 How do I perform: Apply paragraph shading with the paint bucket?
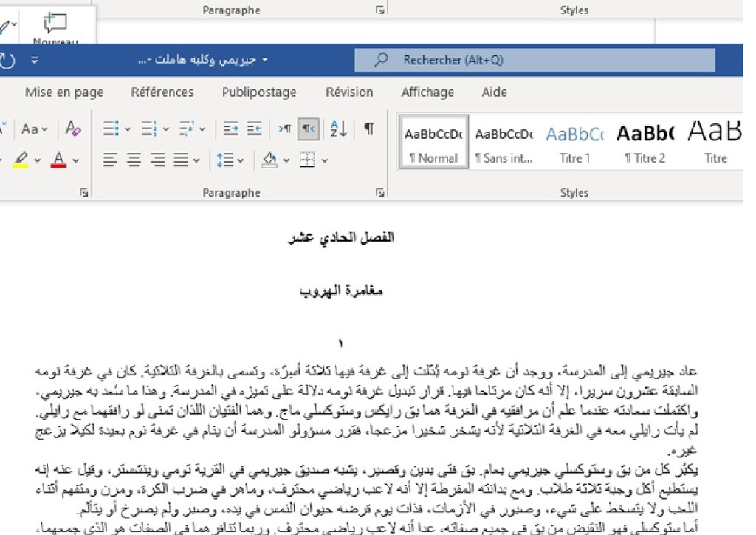[269, 160]
